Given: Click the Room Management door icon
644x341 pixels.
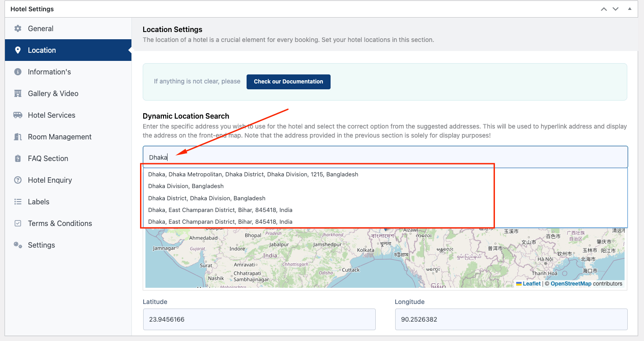Looking at the screenshot, I should pyautogui.click(x=18, y=137).
